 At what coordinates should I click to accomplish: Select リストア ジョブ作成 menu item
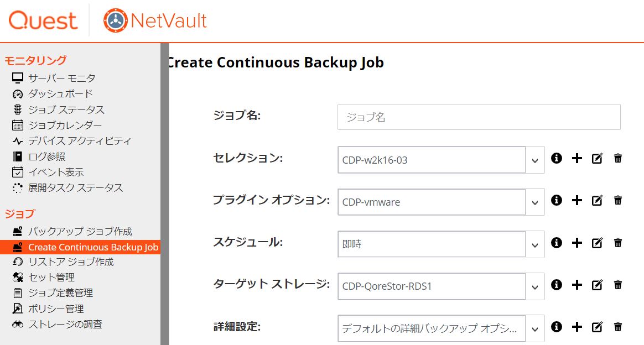71,262
